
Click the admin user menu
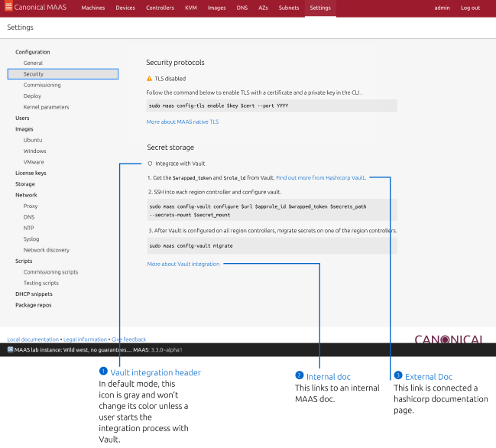pos(442,8)
